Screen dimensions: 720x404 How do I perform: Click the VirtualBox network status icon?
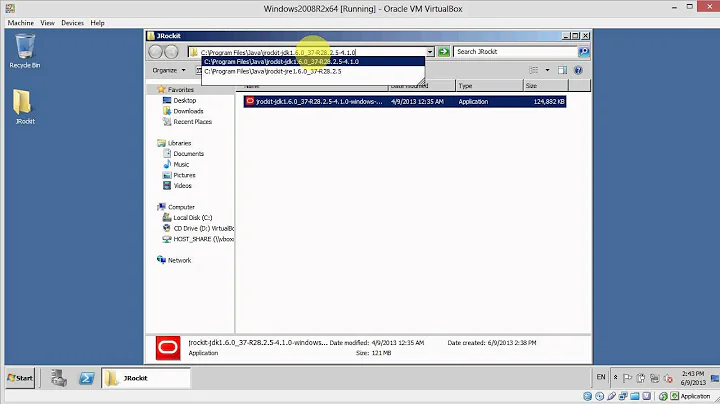tap(623, 396)
